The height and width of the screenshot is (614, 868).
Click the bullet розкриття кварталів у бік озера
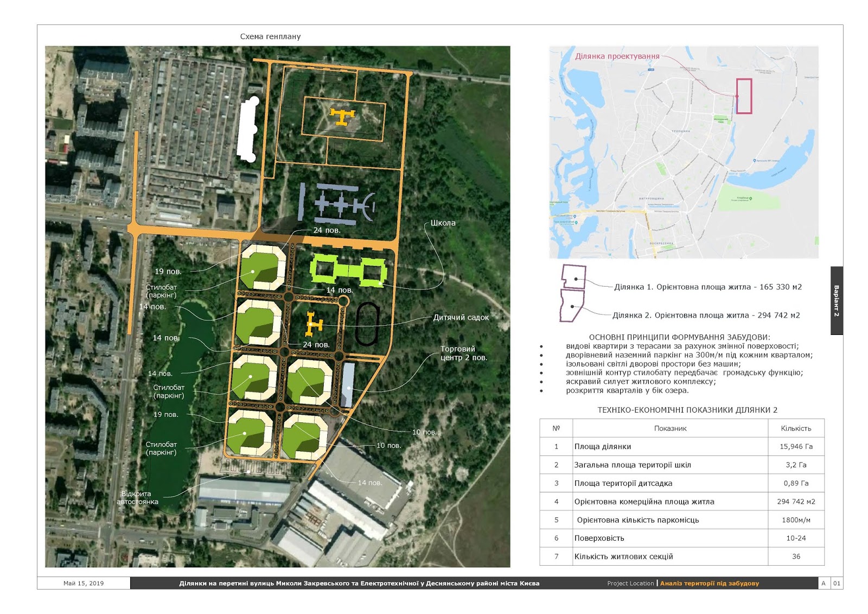627,390
